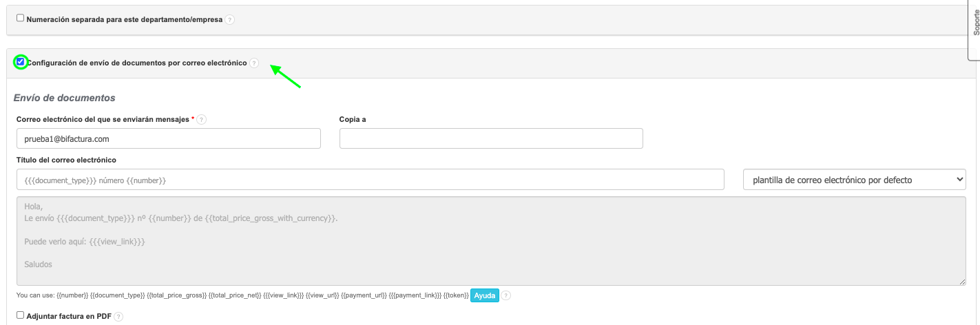Click the blue Ayuda button
The image size is (980, 325).
(x=484, y=296)
